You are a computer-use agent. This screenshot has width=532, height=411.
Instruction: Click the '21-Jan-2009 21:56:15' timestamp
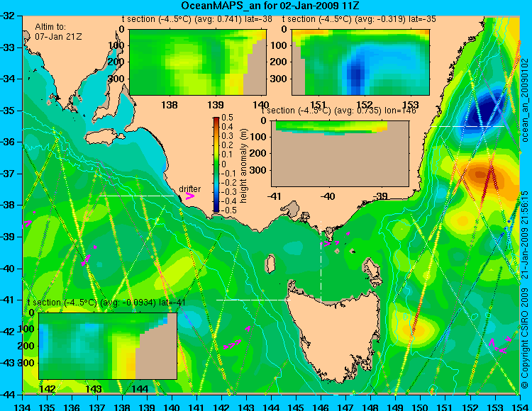525,235
